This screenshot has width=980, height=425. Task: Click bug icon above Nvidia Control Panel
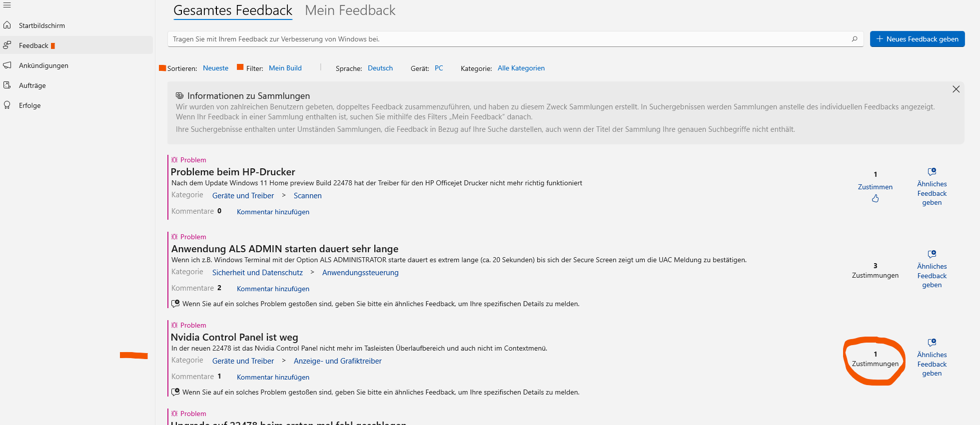coord(174,325)
